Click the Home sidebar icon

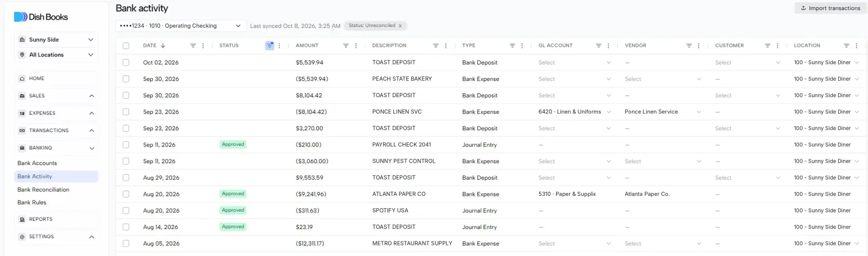click(x=22, y=79)
